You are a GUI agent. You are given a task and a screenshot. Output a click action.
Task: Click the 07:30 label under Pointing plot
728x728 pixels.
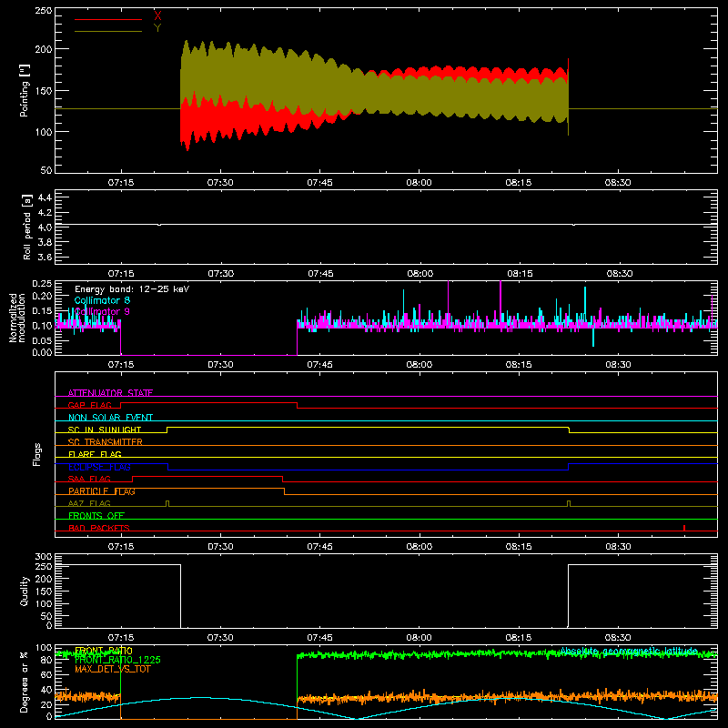220,183
